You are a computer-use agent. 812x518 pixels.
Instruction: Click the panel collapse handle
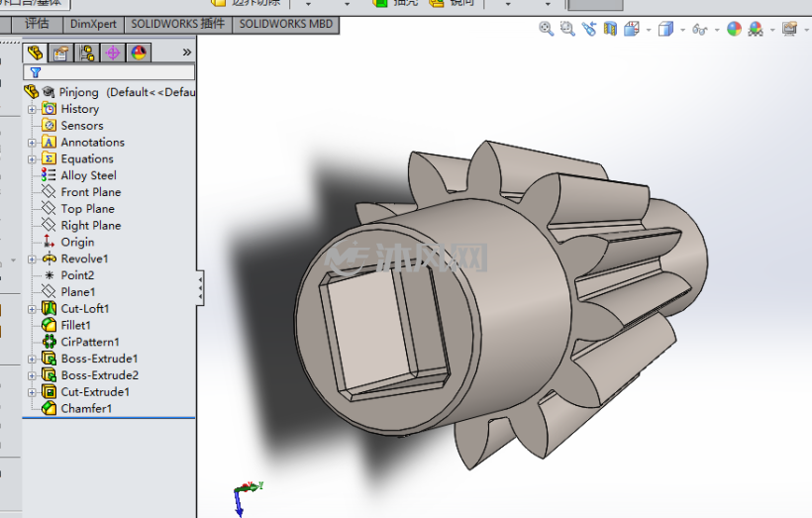click(200, 288)
